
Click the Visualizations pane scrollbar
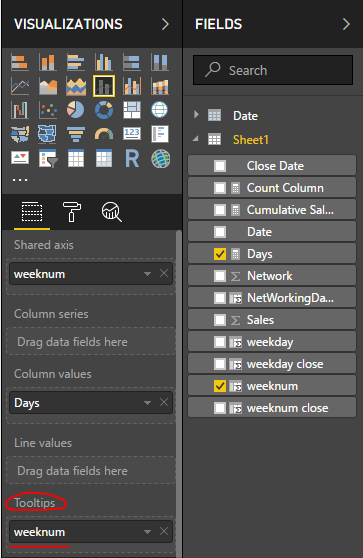(x=179, y=393)
